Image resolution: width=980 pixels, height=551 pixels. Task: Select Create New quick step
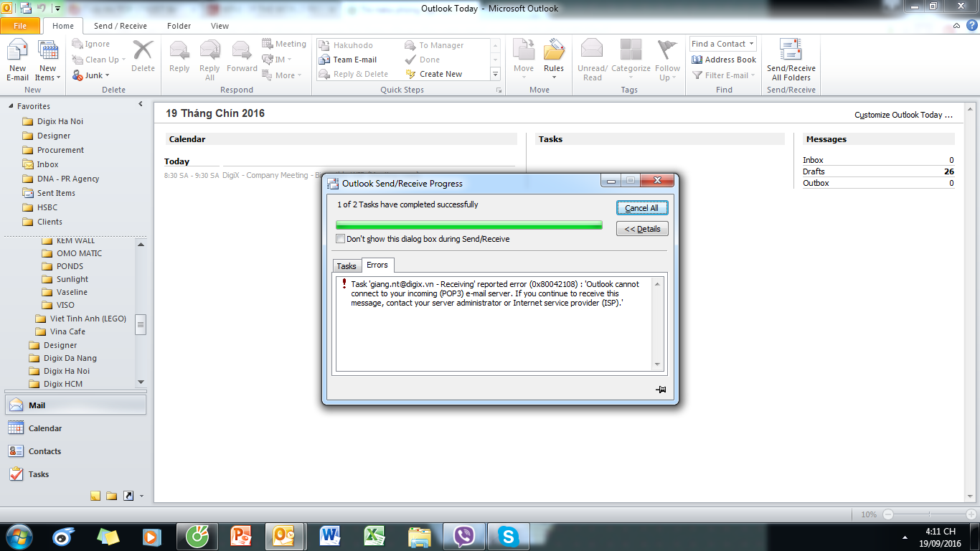[440, 74]
